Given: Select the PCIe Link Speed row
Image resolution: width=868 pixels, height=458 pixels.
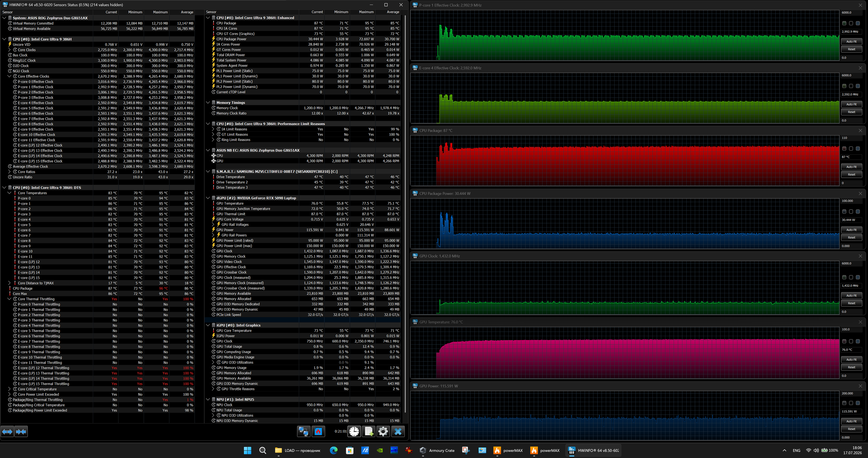Looking at the screenshot, I should tap(303, 315).
